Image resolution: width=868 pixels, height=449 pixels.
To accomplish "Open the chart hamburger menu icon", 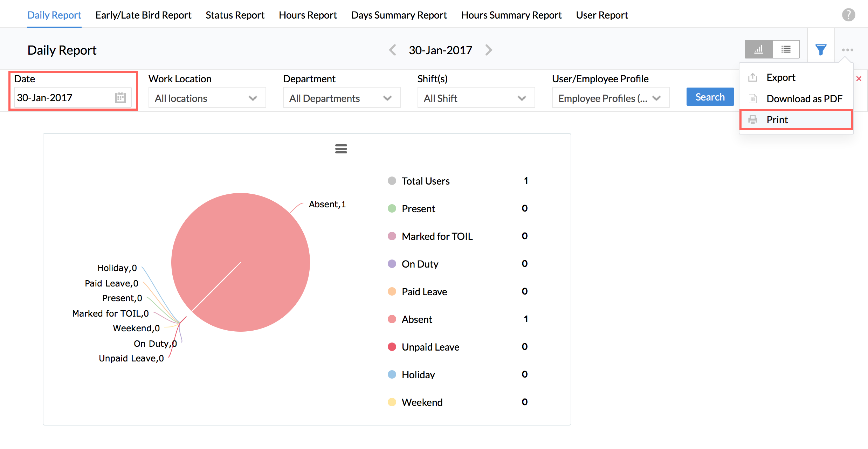I will (341, 149).
